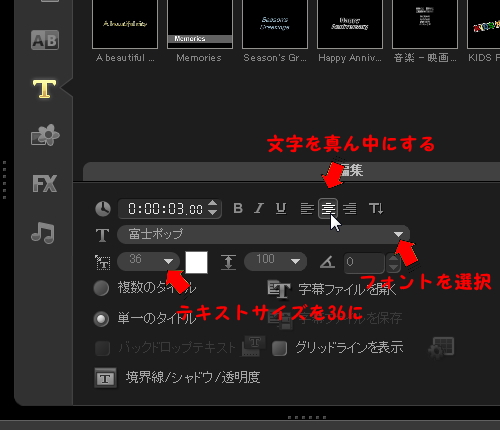
Task: Click the rotation angle input field
Action: point(365,262)
